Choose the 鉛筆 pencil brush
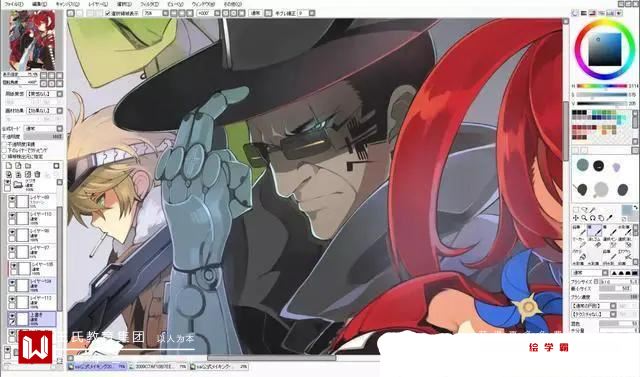Screen dimensions: 640x377 tap(579, 231)
